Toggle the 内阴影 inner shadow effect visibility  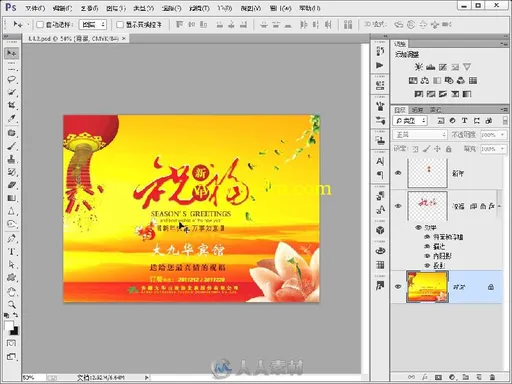coord(427,256)
